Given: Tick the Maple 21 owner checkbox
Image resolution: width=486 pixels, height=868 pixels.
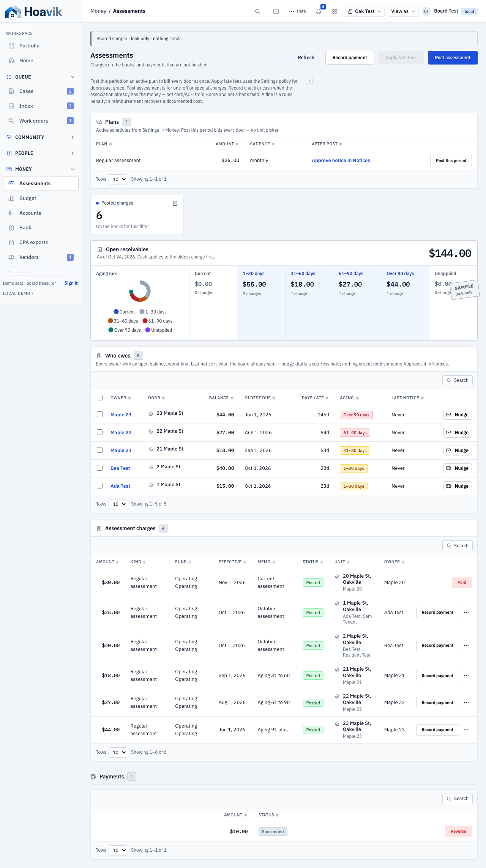Looking at the screenshot, I should tap(99, 450).
